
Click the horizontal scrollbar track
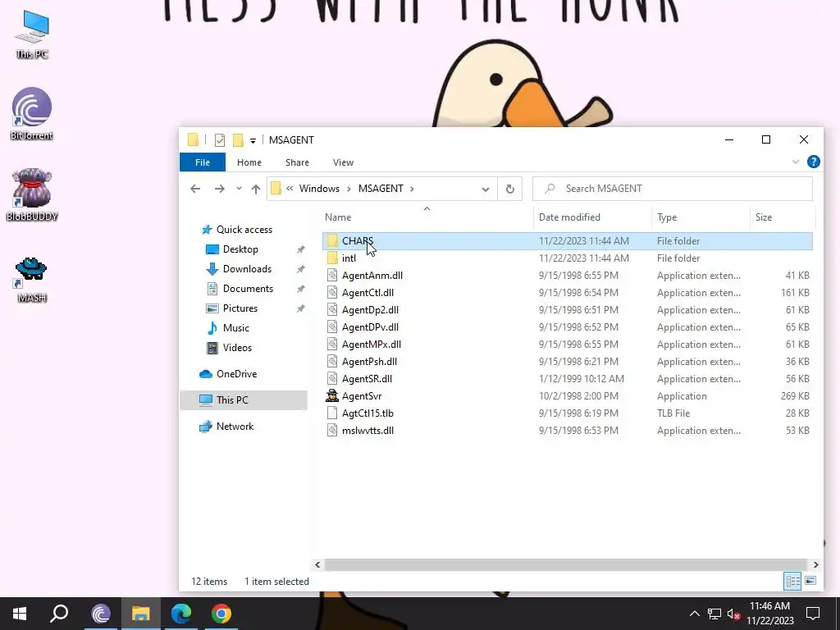[565, 564]
